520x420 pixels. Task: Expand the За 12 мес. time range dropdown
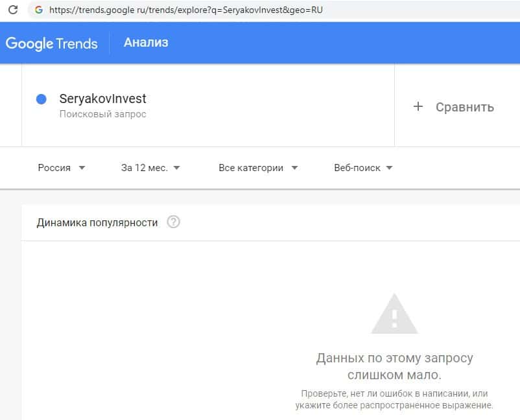click(150, 168)
